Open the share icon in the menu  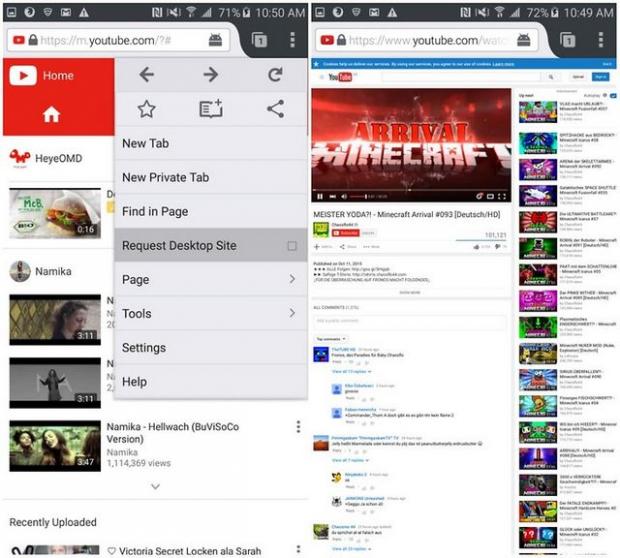click(275, 110)
